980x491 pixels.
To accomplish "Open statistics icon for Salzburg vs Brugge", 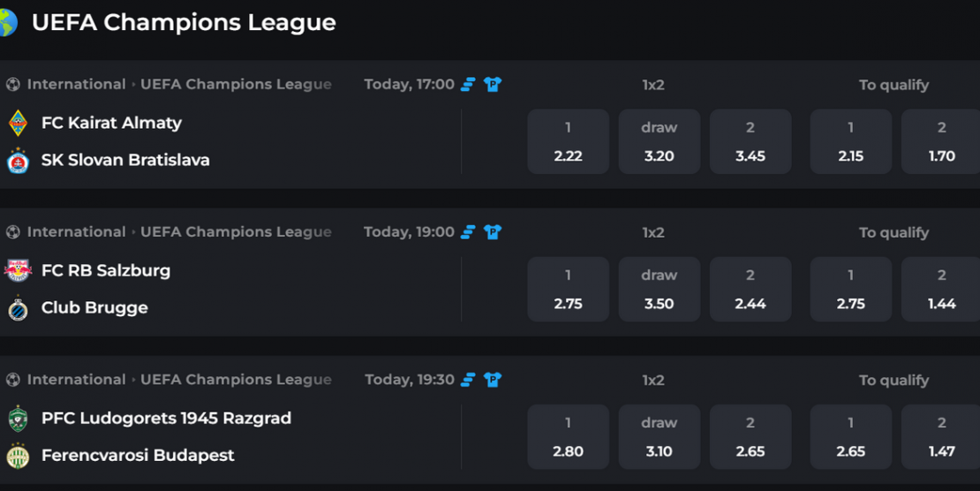I will [468, 232].
